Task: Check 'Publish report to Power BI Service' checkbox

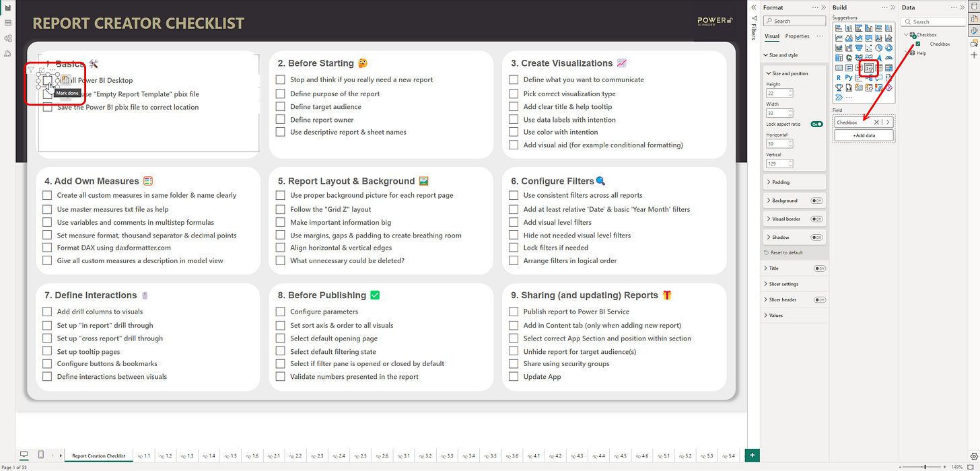Action: 514,312
